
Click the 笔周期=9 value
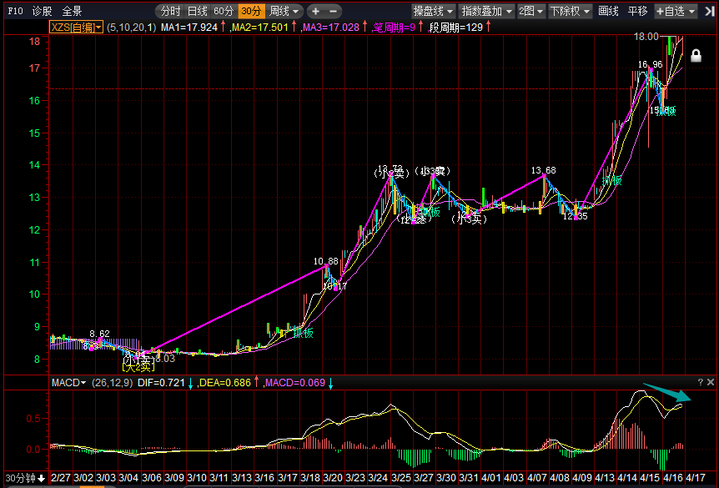[394, 28]
